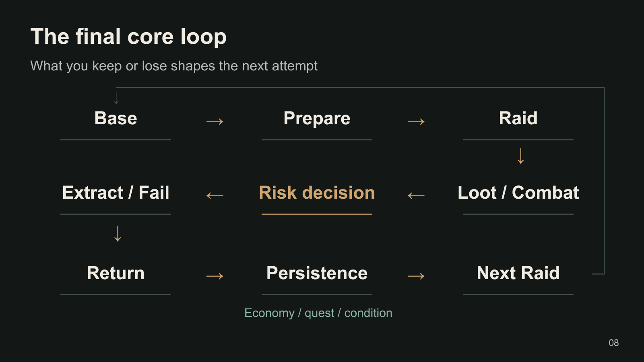Viewport: 644px width, 362px height.
Task: Click the down arrow below Raid
Action: 521,156
